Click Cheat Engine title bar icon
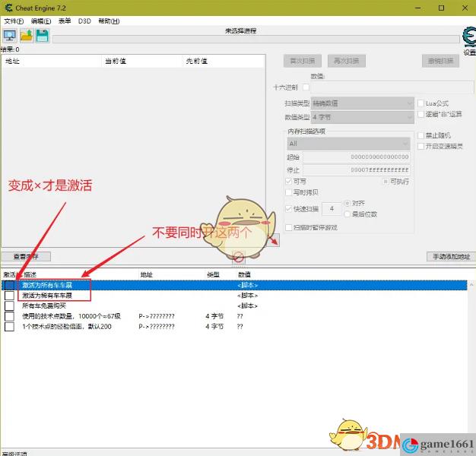476x456 pixels. [9, 8]
